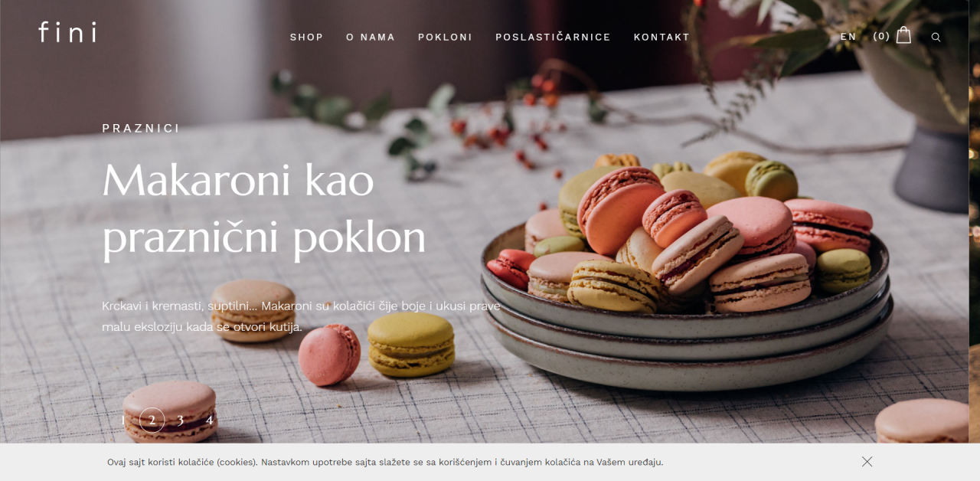Image resolution: width=980 pixels, height=481 pixels.
Task: Go to homepage via fini logo
Action: coord(67,31)
